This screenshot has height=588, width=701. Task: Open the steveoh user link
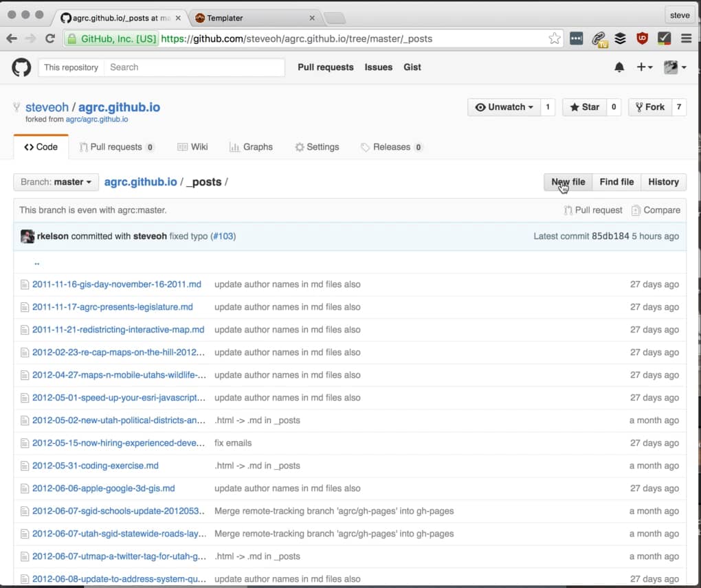(47, 108)
